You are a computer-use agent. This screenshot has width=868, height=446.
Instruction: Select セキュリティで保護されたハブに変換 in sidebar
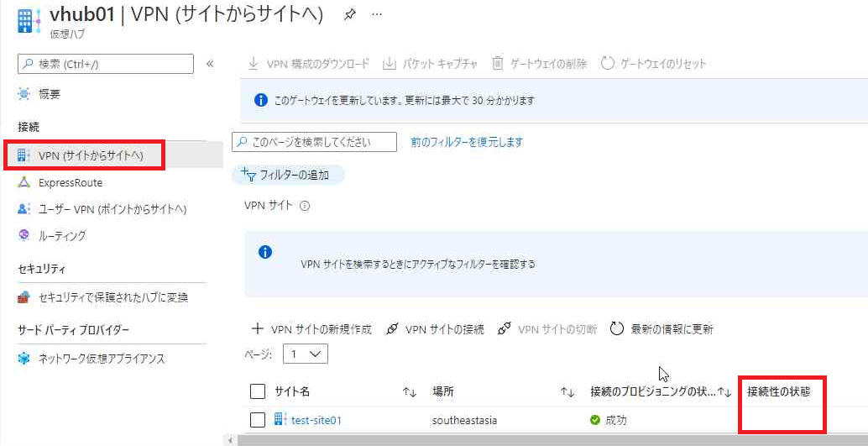113,297
